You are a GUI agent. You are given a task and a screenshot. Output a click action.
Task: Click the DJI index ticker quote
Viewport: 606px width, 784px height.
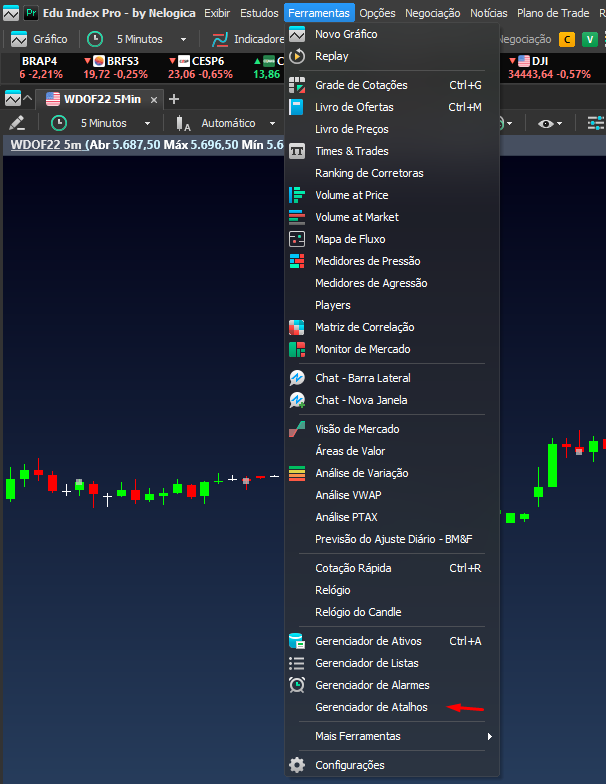tap(549, 68)
